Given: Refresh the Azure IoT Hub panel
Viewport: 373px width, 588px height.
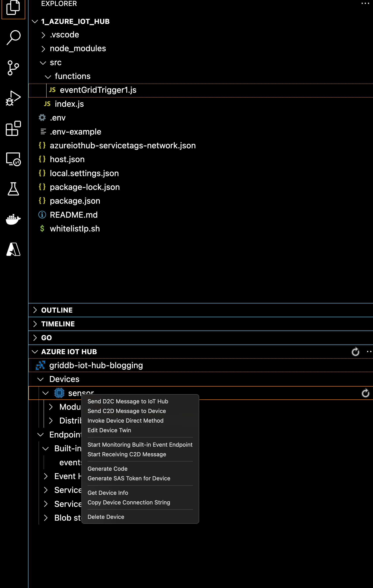Looking at the screenshot, I should click(355, 352).
